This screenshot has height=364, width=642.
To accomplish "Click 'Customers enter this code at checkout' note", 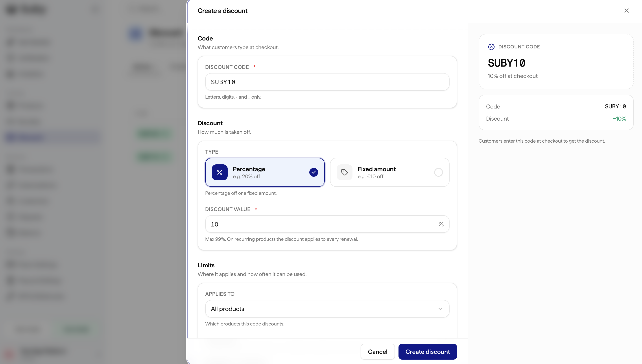I will coord(542,141).
